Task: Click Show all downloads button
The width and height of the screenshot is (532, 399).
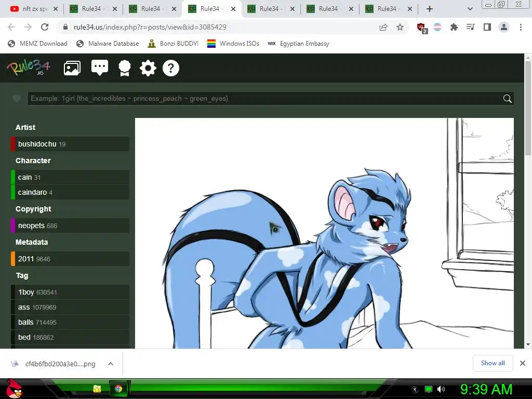Action: tap(493, 363)
